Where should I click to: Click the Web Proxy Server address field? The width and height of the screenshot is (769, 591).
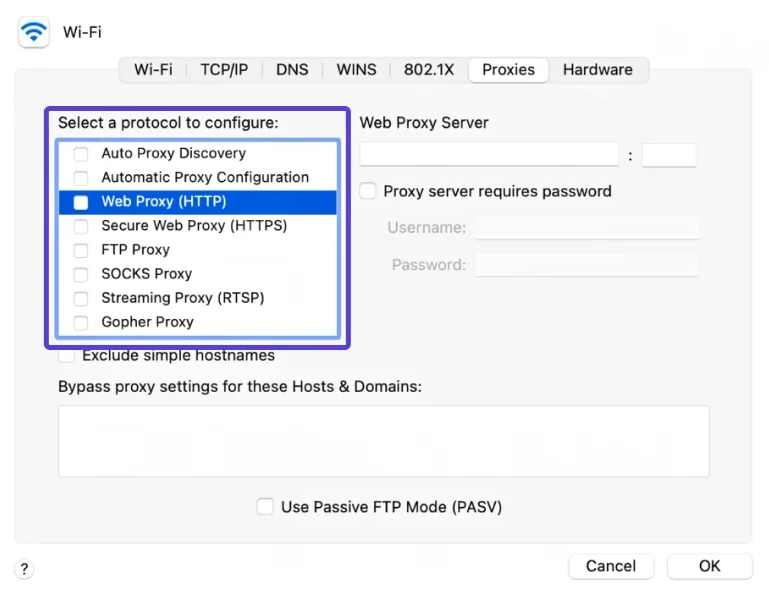point(489,155)
